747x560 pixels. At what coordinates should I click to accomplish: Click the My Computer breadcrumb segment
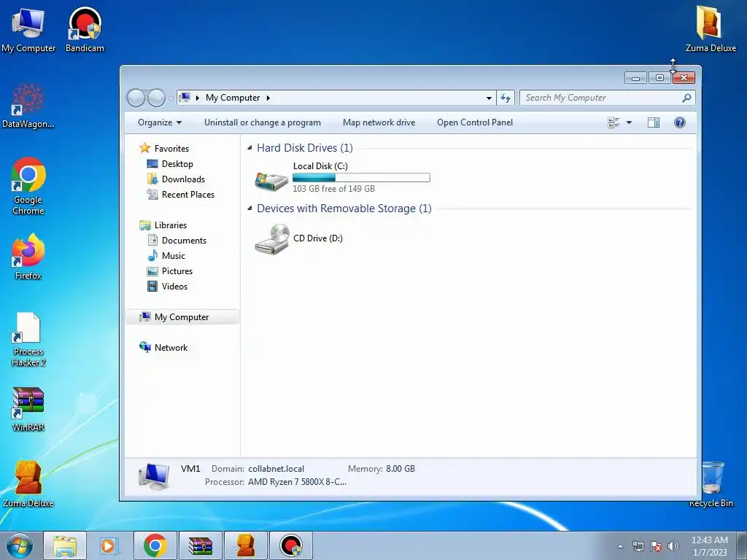233,98
